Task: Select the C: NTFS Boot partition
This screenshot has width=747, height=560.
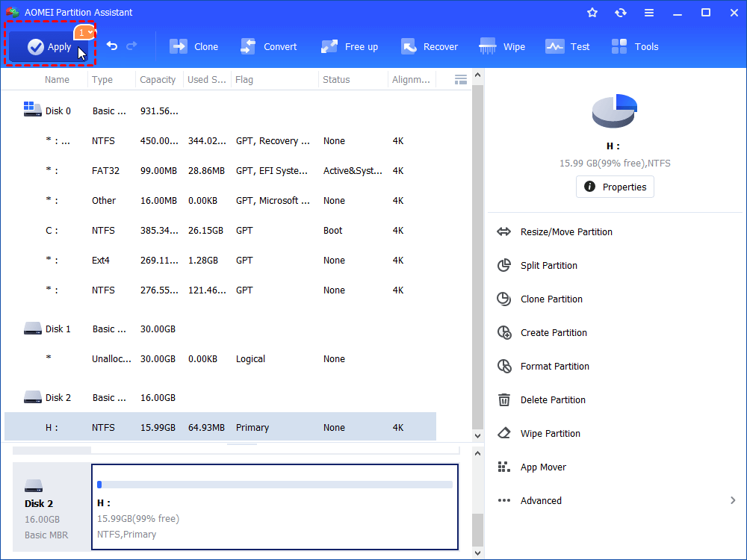Action: (x=220, y=231)
